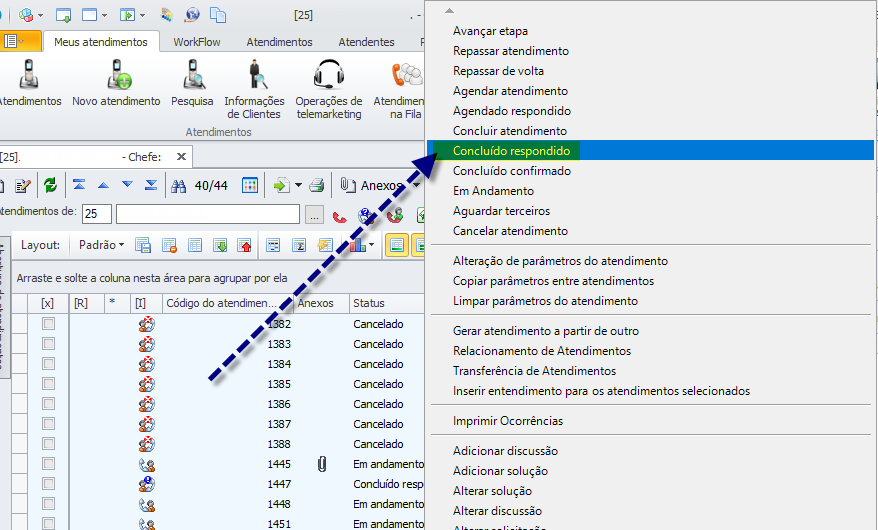Click the copy documents icon in title bar
This screenshot has height=530, width=878.
[x=218, y=15]
